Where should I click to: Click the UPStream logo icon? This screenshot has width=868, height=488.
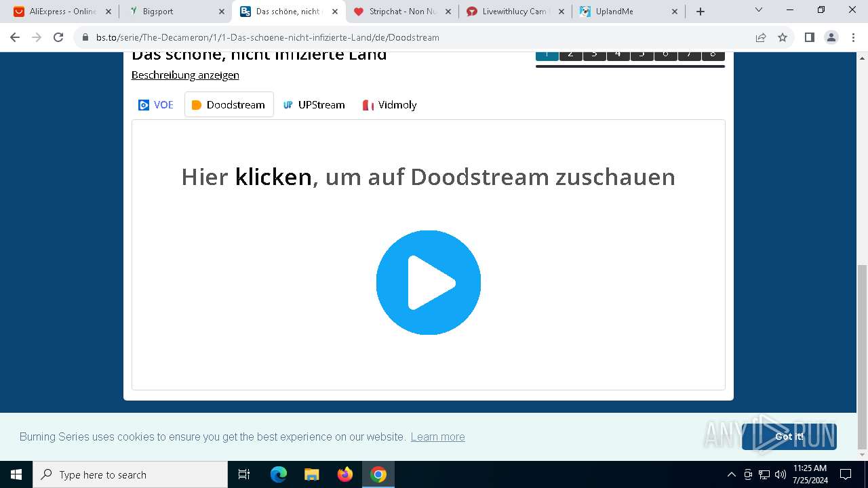click(x=288, y=105)
